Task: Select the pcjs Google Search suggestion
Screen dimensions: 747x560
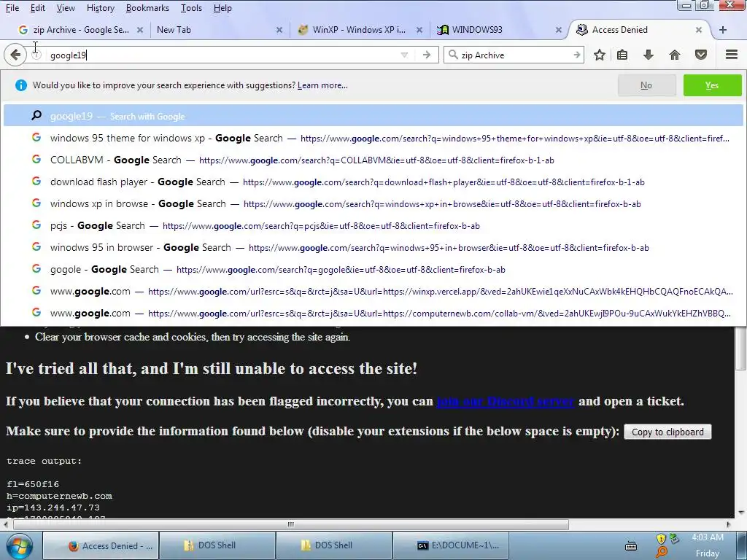Action: (x=373, y=225)
